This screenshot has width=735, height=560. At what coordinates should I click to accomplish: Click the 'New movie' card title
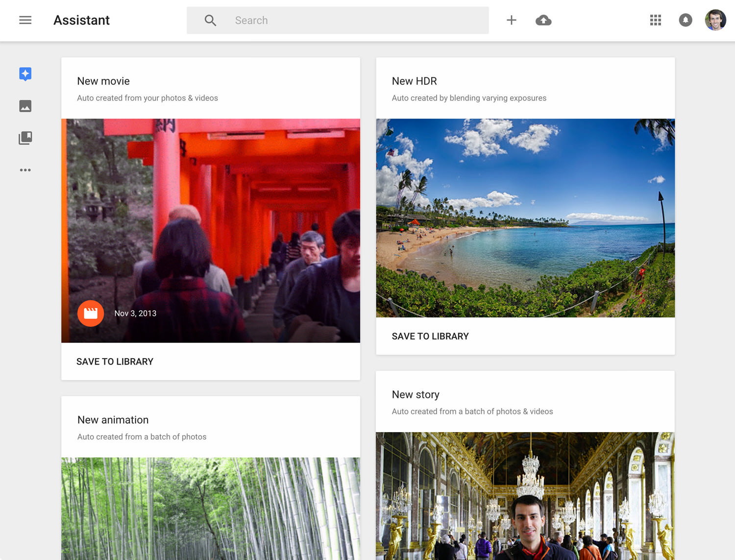point(103,81)
